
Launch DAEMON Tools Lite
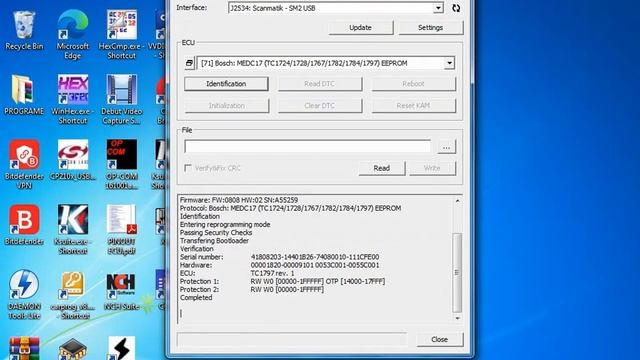click(24, 295)
